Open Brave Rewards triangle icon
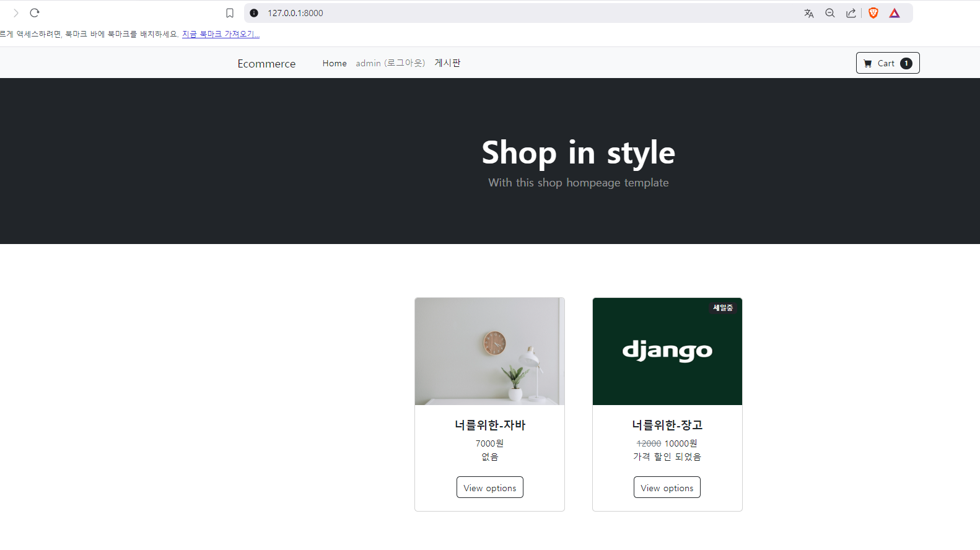 [895, 13]
